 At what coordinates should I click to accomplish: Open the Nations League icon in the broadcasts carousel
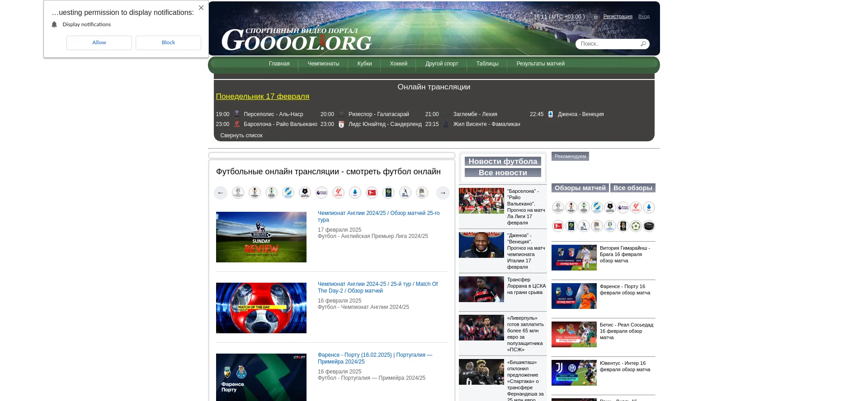pos(422,193)
